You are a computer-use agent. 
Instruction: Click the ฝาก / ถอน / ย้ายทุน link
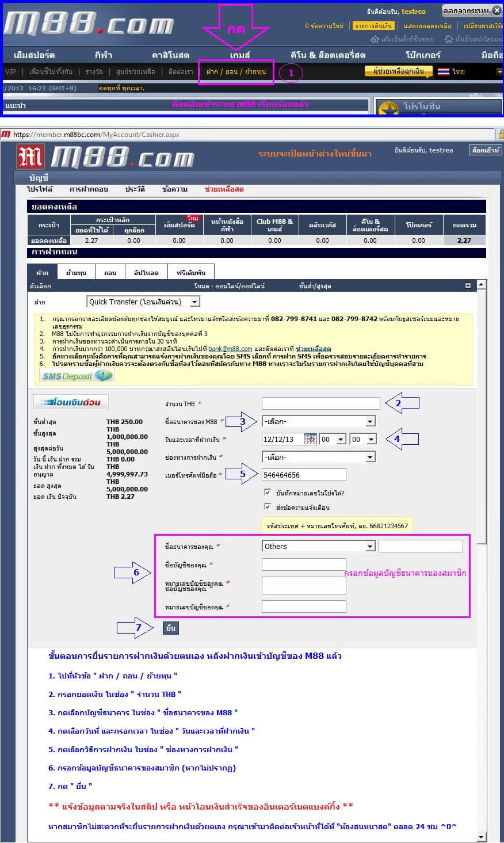[236, 72]
